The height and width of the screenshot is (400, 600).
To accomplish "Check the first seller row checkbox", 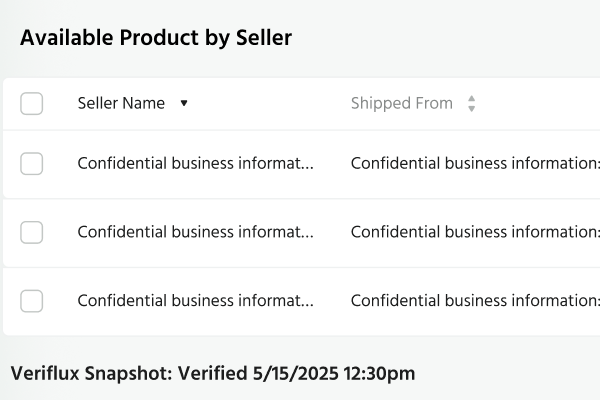I will (32, 164).
